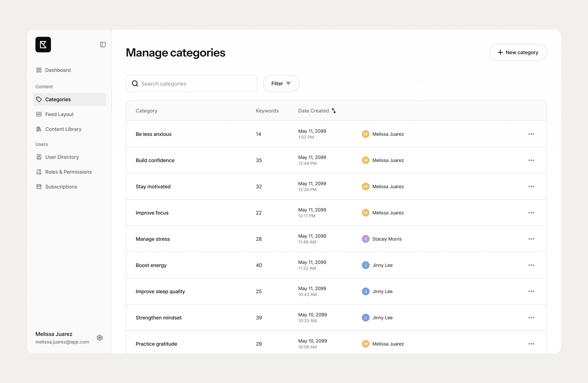Open Feed Layout page
588x383 pixels.
coord(59,114)
